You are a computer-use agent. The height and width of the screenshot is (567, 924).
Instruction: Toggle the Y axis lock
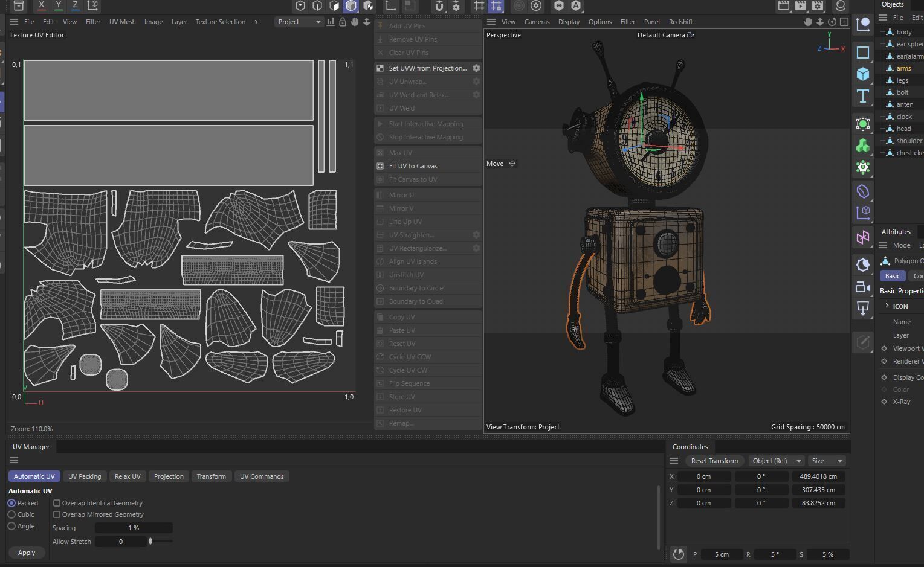tap(58, 5)
